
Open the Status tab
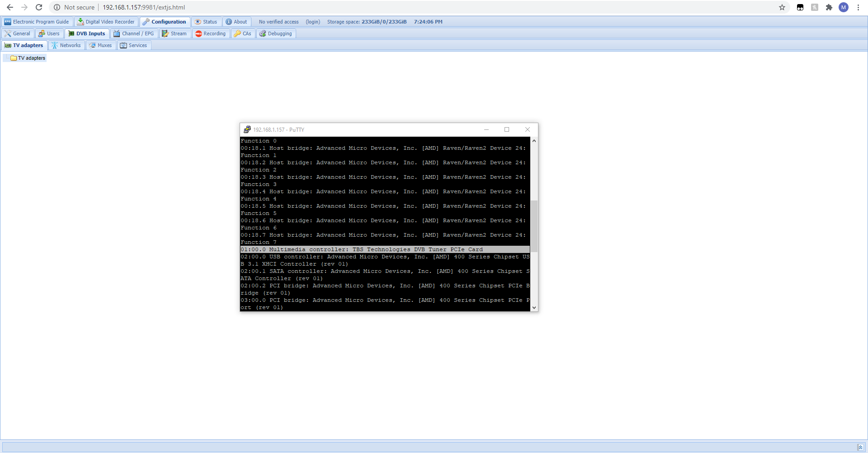click(x=206, y=22)
